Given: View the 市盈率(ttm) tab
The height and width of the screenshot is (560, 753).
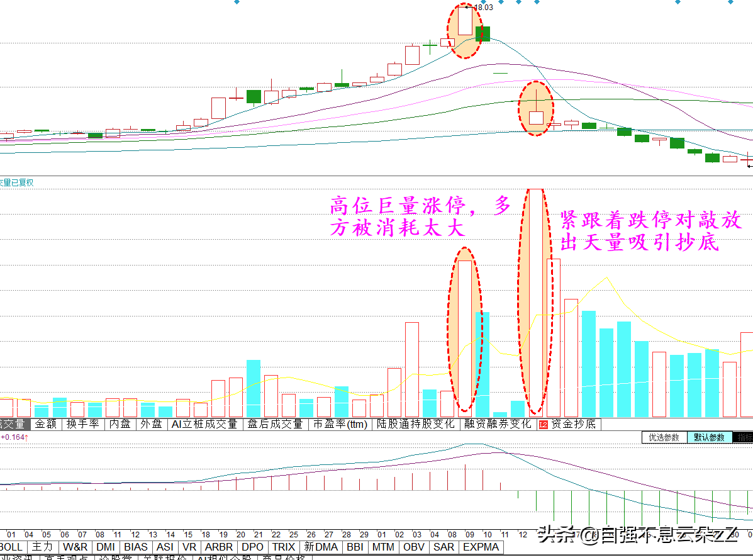Looking at the screenshot, I should point(340,424).
